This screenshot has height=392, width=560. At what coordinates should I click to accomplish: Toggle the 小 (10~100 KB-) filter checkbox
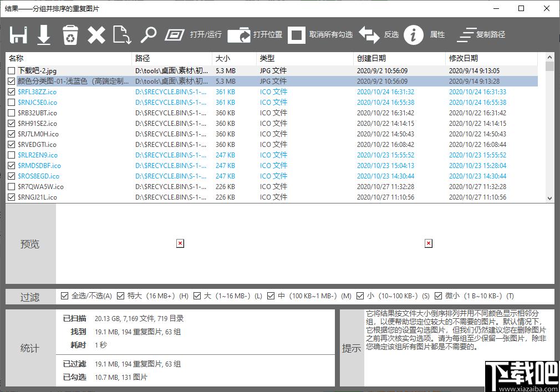coord(360,296)
